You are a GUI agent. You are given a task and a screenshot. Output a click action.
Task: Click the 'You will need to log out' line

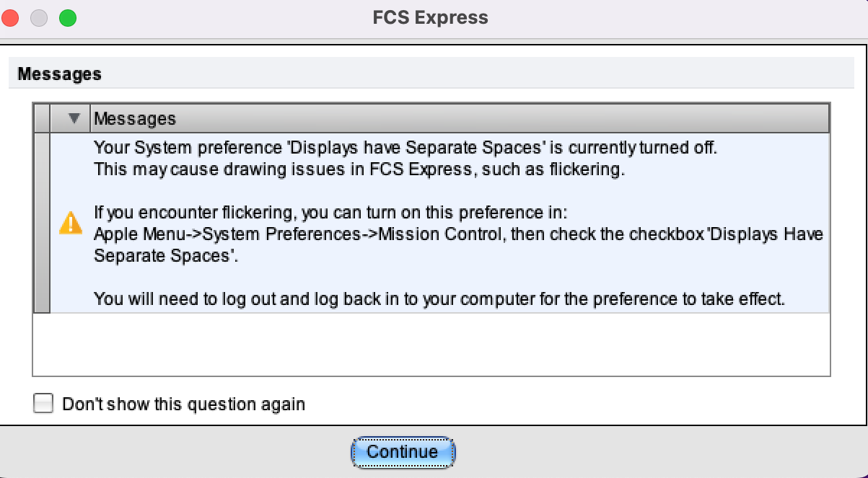[x=439, y=298]
